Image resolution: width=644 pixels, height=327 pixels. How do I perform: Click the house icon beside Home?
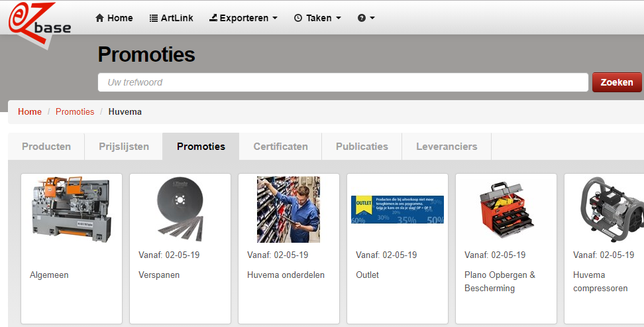[x=99, y=18]
